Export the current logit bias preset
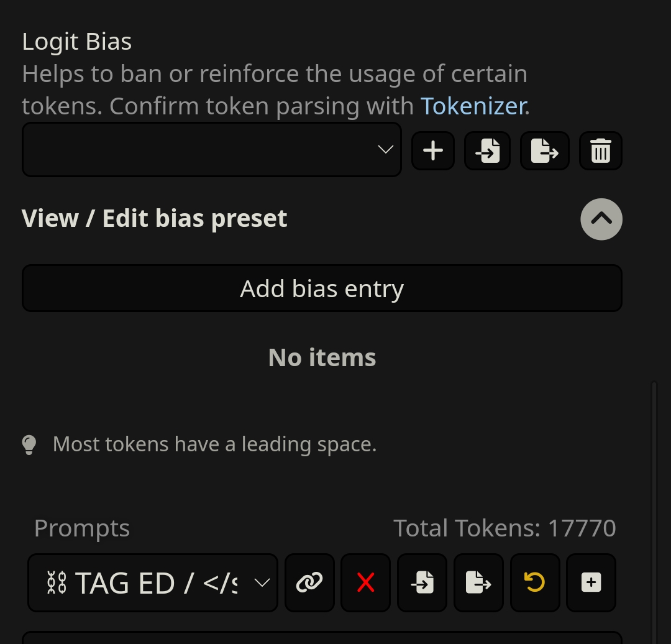This screenshot has height=644, width=671. pos(545,150)
